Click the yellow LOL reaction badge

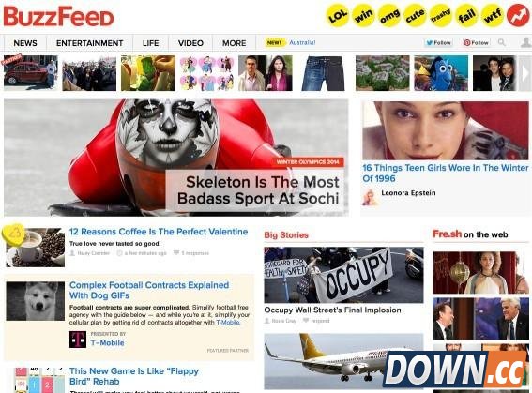[338, 15]
